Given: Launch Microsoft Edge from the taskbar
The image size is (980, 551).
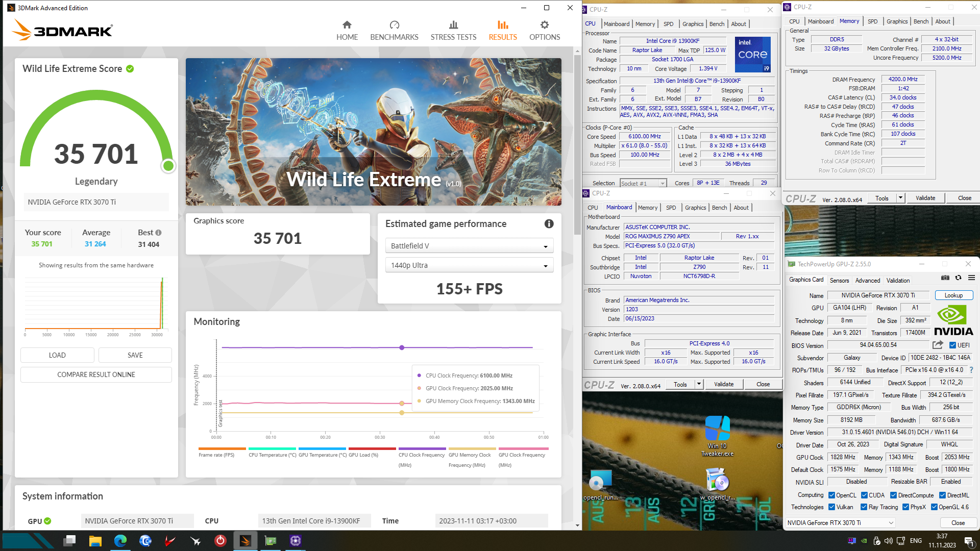Looking at the screenshot, I should click(120, 541).
